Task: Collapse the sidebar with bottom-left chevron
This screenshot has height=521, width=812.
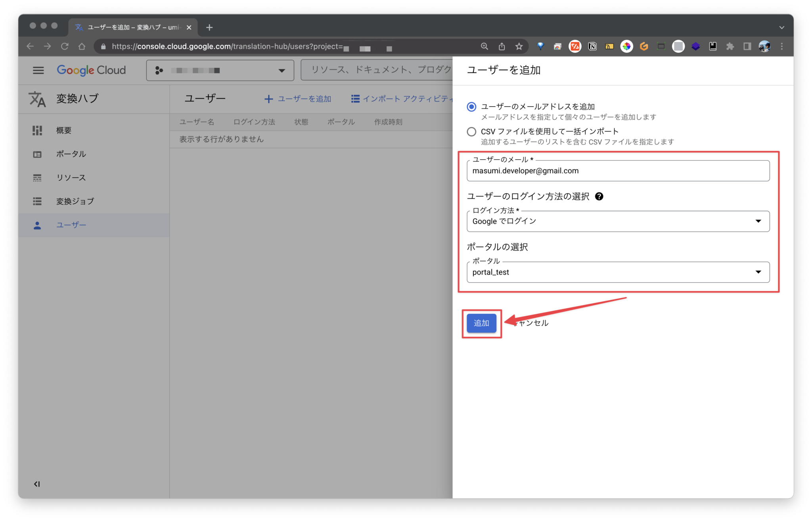Action: point(37,484)
